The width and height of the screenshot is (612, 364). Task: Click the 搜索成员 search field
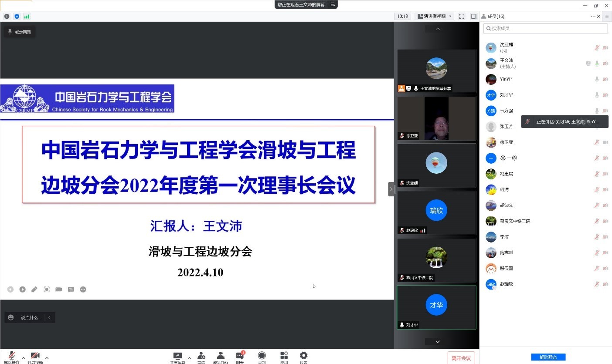tap(545, 28)
